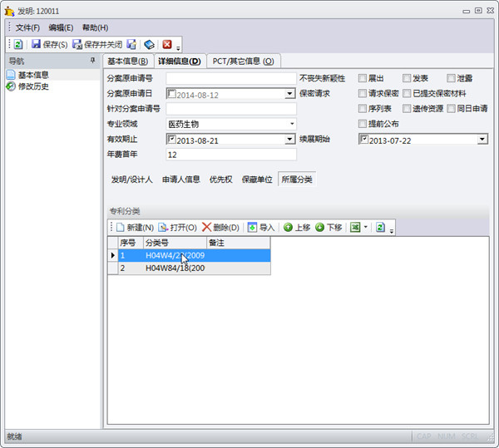Select the H04W4/2 (2009 classification cell
The image size is (499, 448).
pyautogui.click(x=175, y=255)
